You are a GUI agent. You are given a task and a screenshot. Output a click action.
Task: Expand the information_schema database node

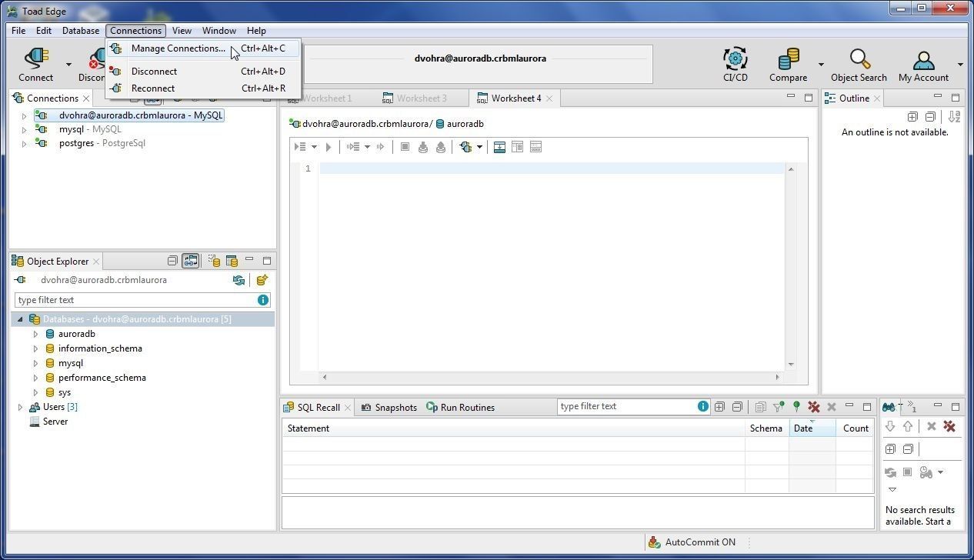[x=35, y=348]
